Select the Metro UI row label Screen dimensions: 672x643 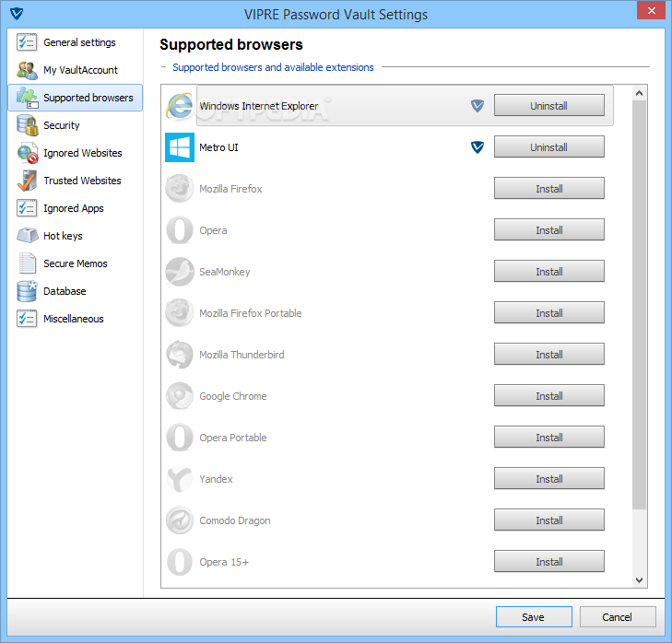[x=218, y=147]
